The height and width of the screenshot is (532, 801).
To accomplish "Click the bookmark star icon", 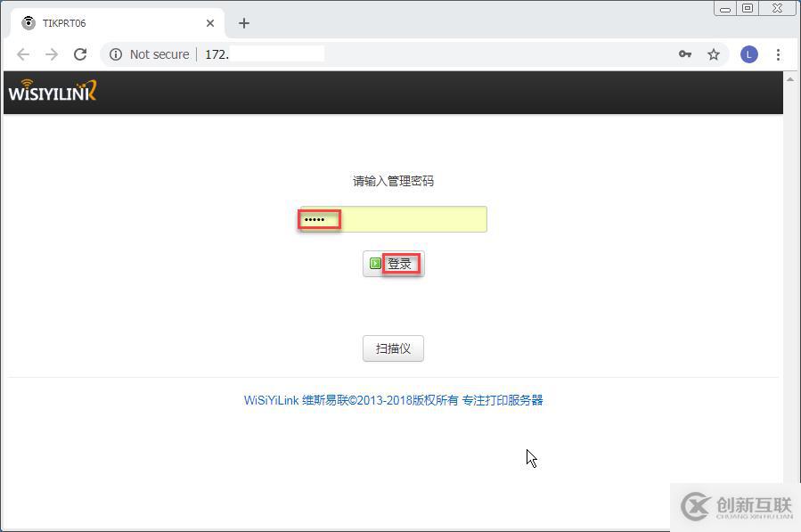I will 714,53.
